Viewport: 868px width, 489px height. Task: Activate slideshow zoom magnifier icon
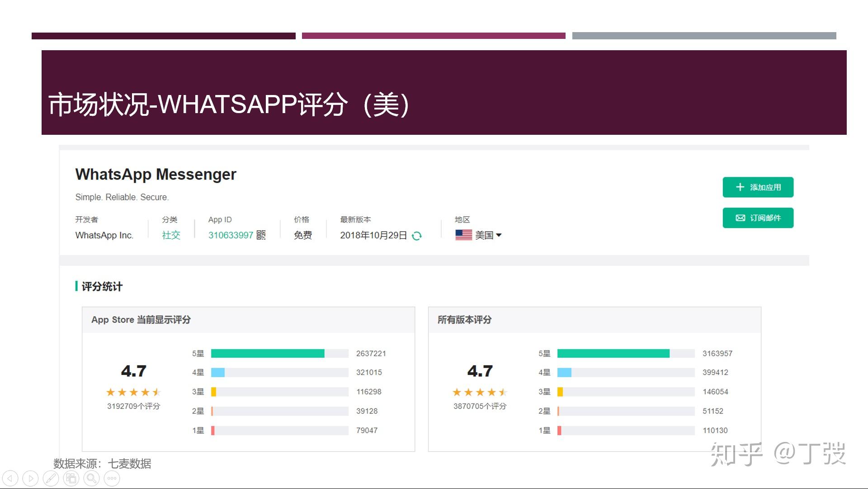tap(91, 478)
